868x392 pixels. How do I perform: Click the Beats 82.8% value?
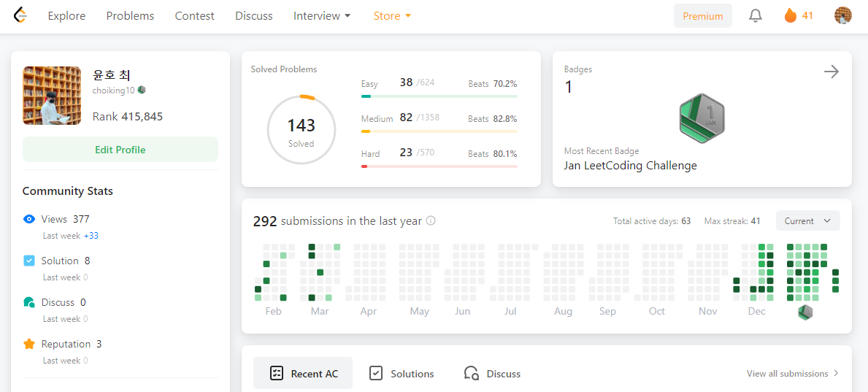[505, 119]
